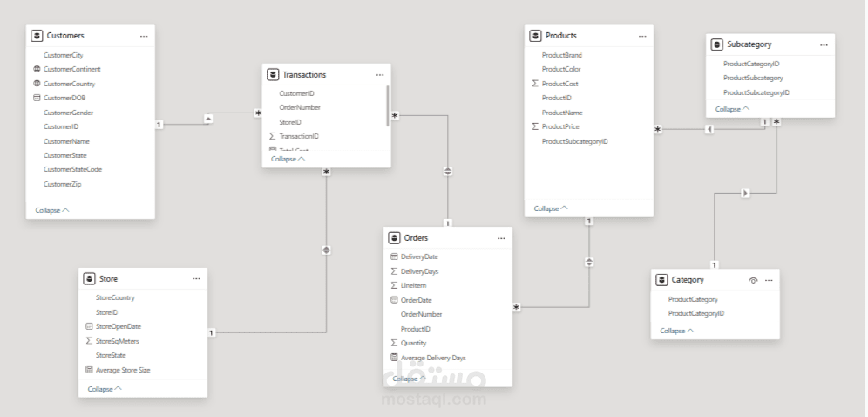Viewport: 868px width, 417px height.
Task: Toggle the Category table visibility eye
Action: coord(753,280)
